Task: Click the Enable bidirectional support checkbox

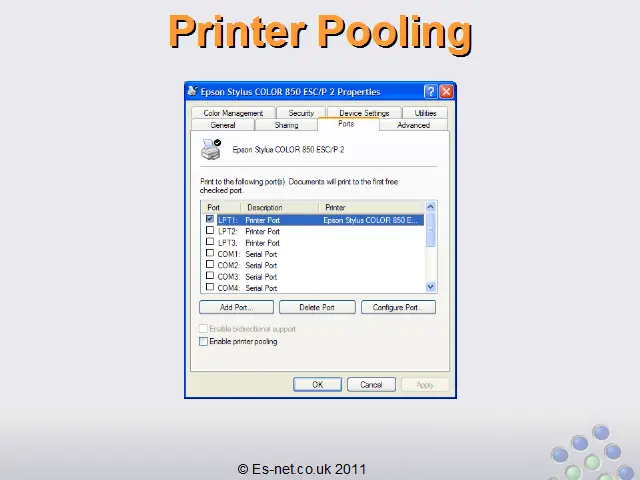Action: [203, 329]
